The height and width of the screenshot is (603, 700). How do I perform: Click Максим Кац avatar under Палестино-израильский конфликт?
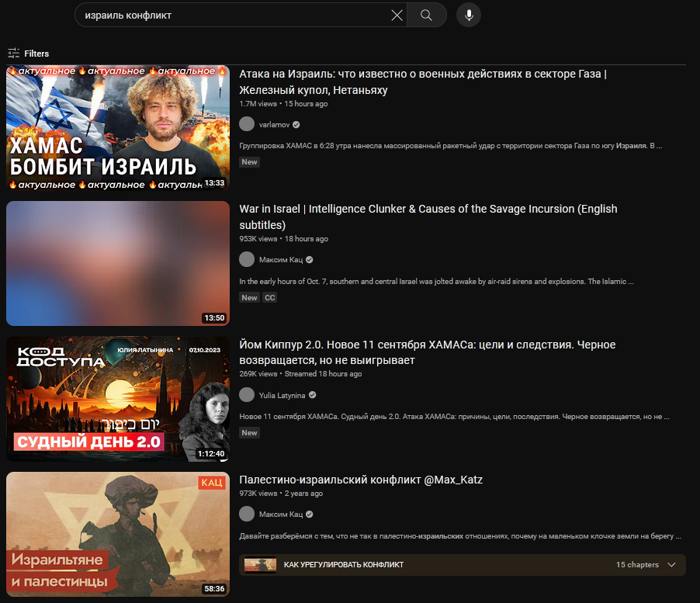coord(247,514)
